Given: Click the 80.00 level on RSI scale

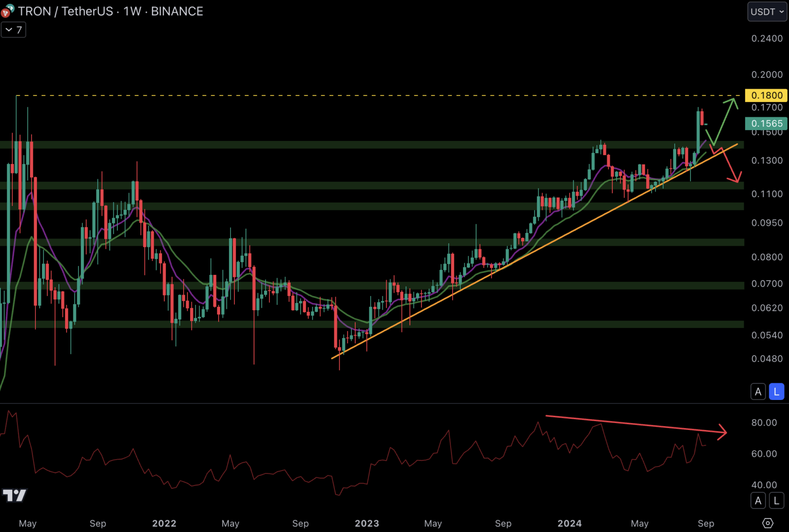Looking at the screenshot, I should pos(764,423).
